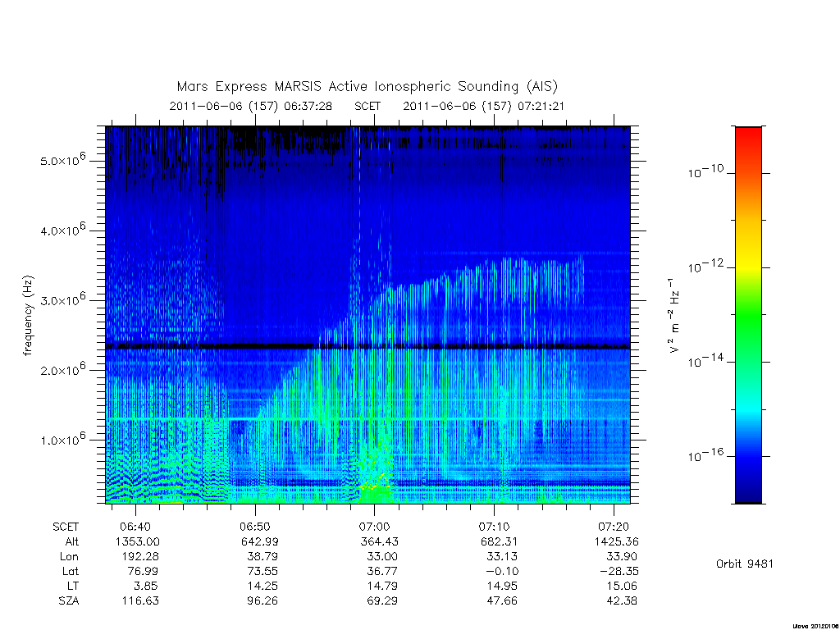
Task: Click the black horizontal band in the spectrogram
Action: pos(367,347)
